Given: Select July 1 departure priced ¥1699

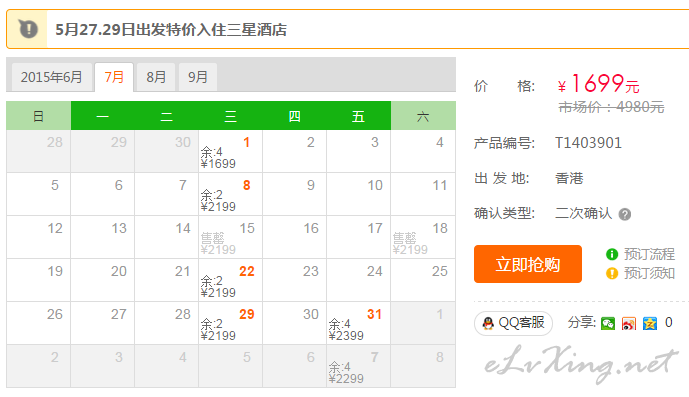Looking at the screenshot, I should [x=230, y=151].
